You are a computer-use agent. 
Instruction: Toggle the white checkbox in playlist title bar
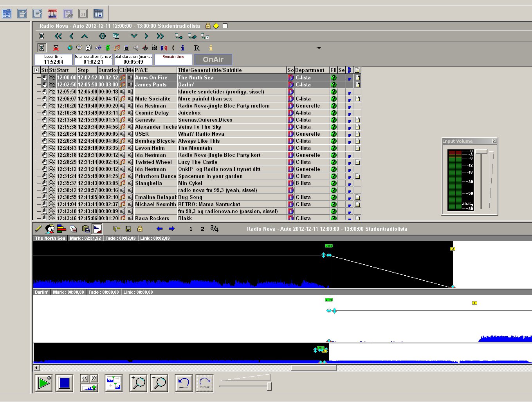pos(225,26)
